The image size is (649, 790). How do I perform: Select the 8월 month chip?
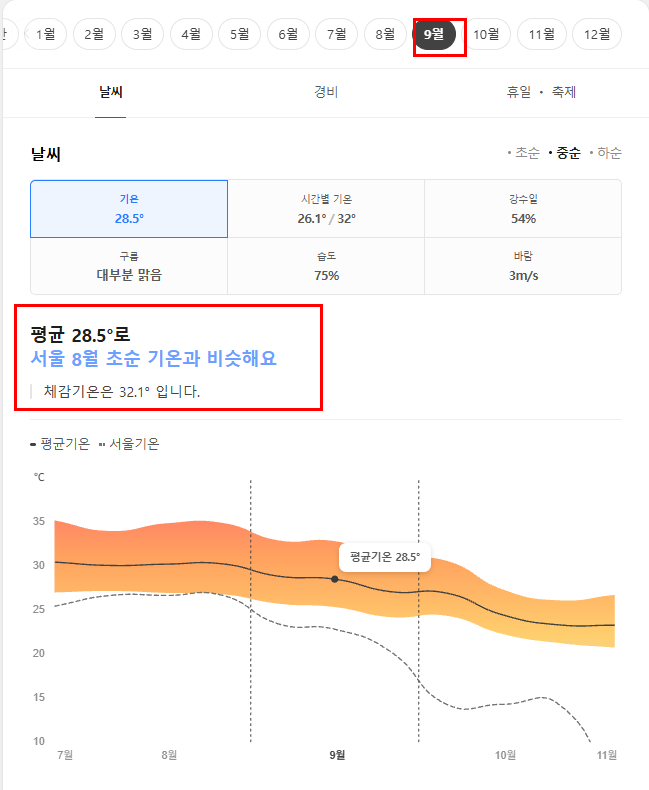(385, 34)
